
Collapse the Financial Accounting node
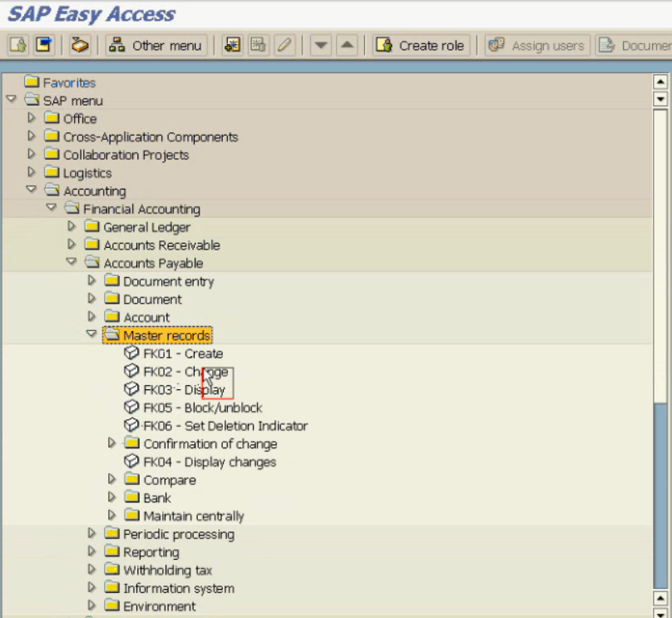click(52, 207)
